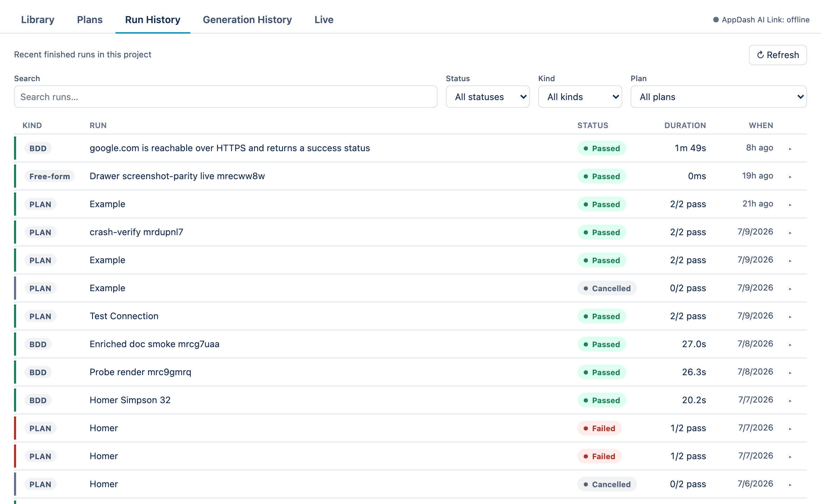Open the All statuses dropdown

(x=487, y=97)
